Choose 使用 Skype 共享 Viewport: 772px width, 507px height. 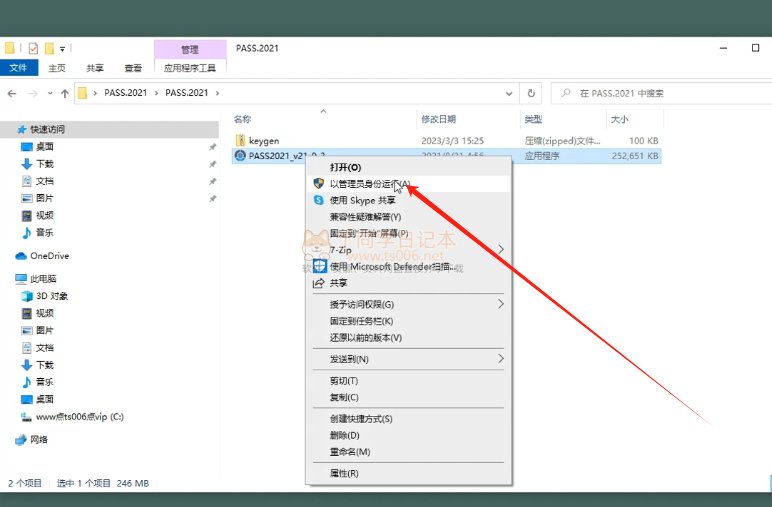click(x=409, y=200)
